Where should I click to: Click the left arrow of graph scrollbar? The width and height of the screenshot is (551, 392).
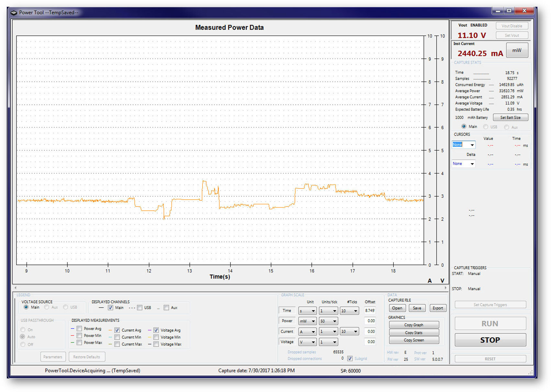click(x=15, y=288)
